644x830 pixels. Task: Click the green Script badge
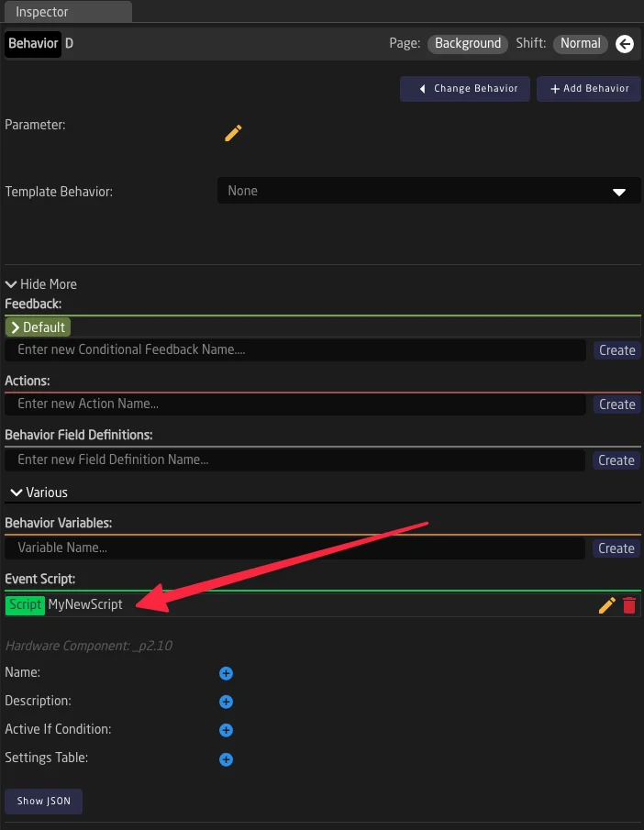[x=25, y=604]
